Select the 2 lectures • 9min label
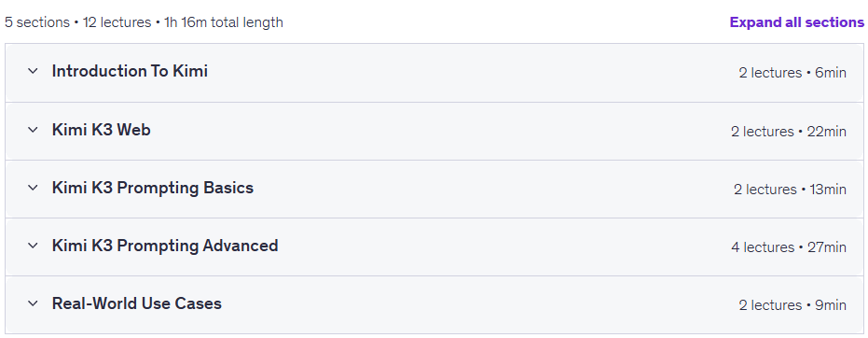This screenshot has height=338, width=868. 792,305
